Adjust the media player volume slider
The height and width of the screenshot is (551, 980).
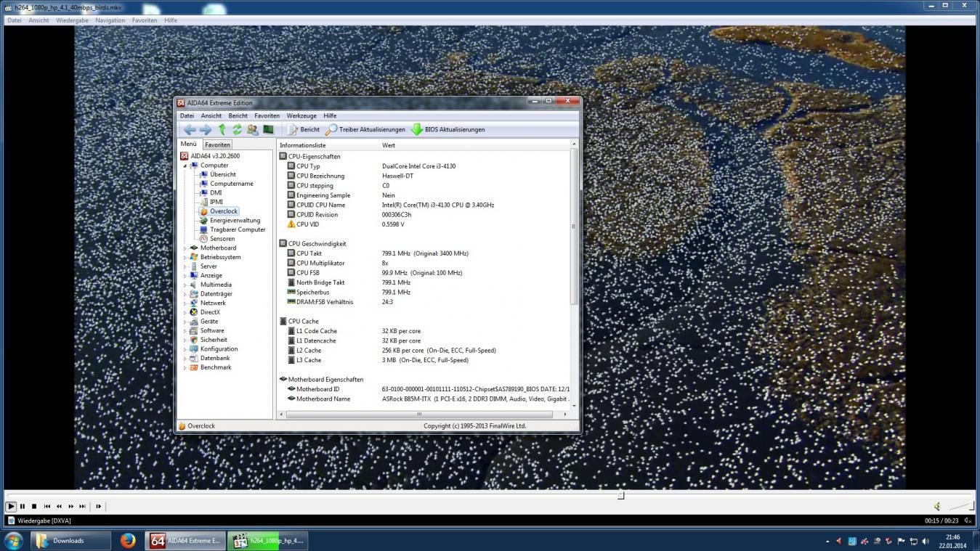(960, 505)
